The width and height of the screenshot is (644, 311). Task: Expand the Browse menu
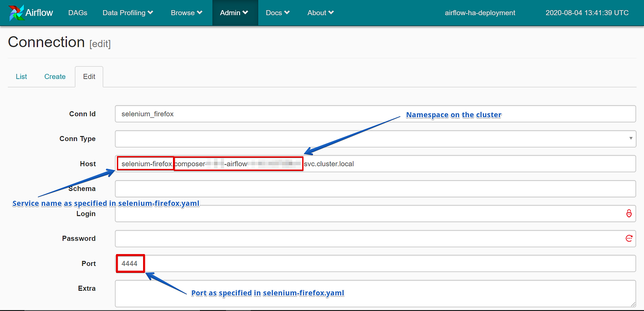186,12
